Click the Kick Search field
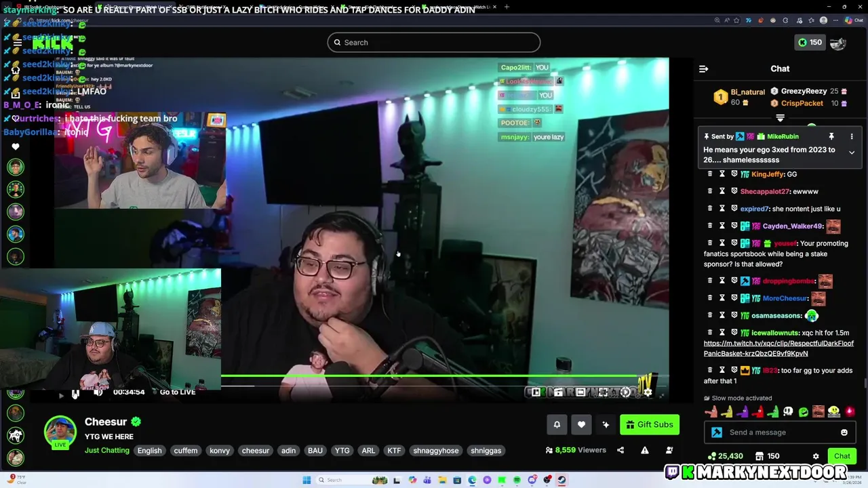This screenshot has width=868, height=488. [x=434, y=43]
